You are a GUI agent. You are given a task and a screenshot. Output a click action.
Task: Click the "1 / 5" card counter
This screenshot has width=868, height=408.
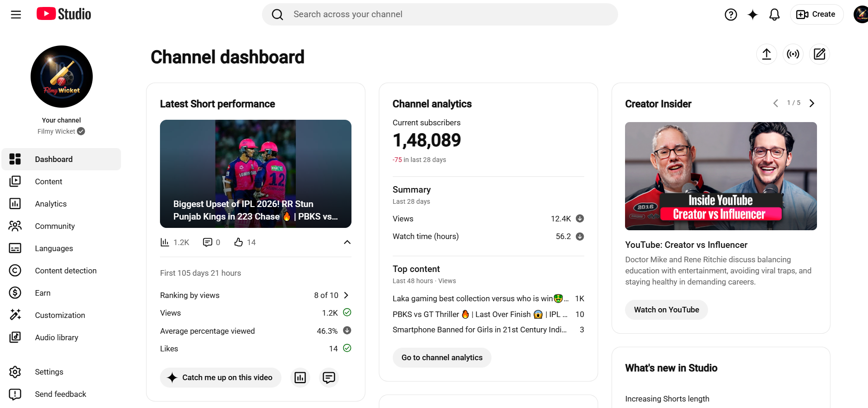click(x=794, y=103)
